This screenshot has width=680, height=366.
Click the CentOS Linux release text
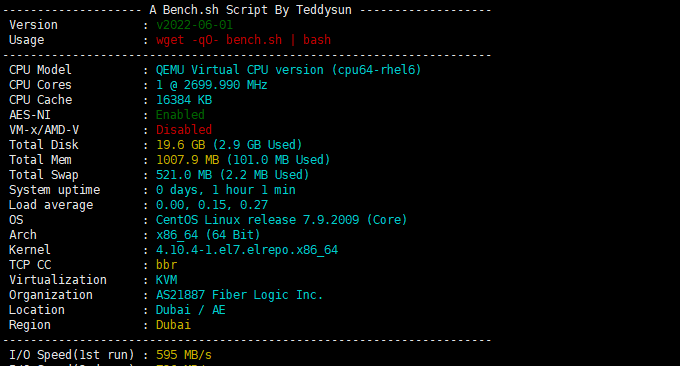[x=281, y=220]
